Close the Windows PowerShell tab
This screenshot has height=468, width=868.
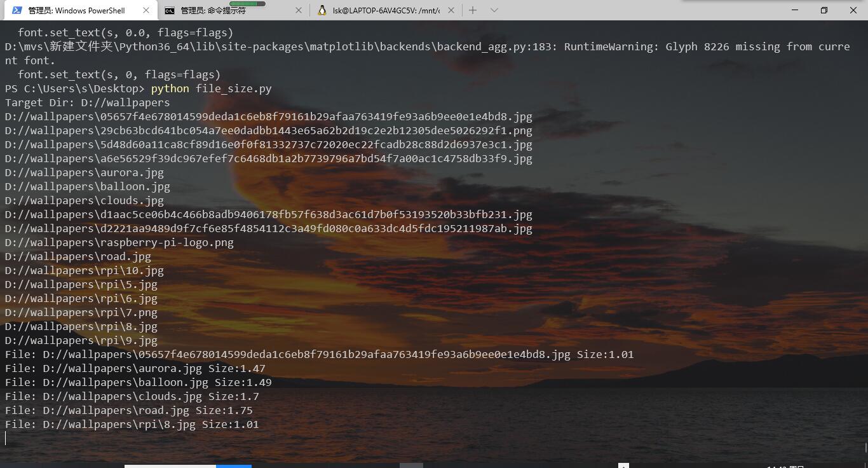(146, 10)
